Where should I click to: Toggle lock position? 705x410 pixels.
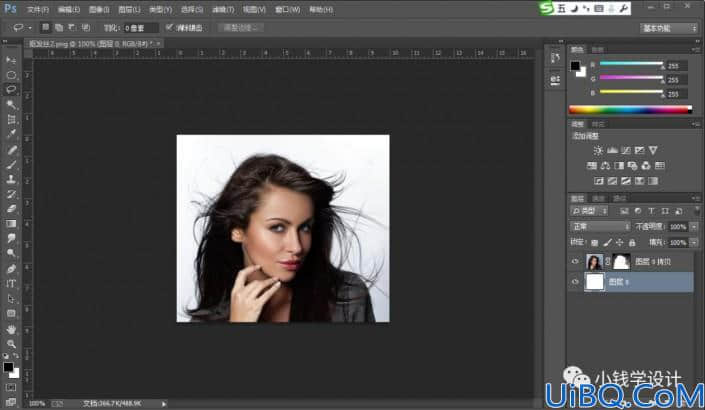pos(620,243)
